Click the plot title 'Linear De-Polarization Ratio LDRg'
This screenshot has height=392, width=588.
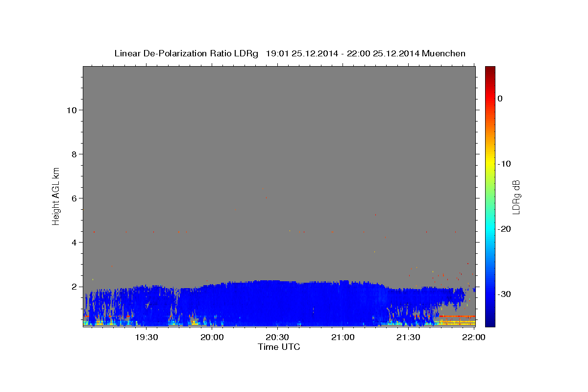click(186, 53)
